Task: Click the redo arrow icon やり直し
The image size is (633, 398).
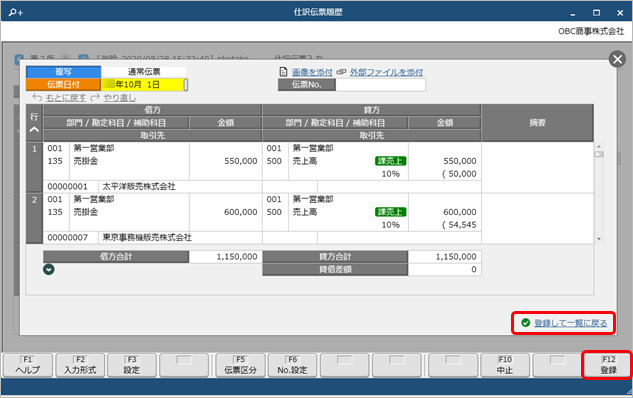Action: coord(95,97)
